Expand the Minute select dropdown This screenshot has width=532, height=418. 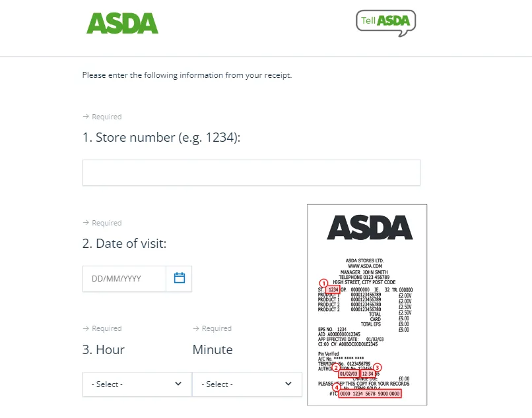click(247, 384)
